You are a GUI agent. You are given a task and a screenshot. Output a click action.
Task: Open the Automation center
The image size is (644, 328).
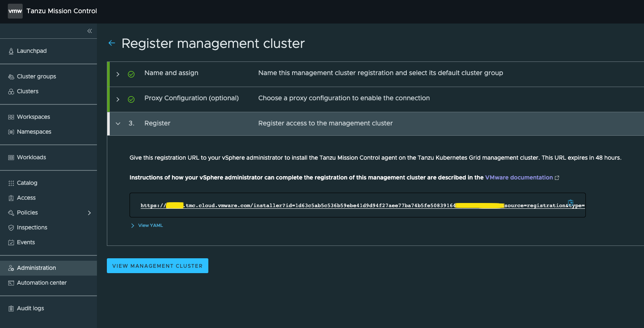pyautogui.click(x=41, y=283)
